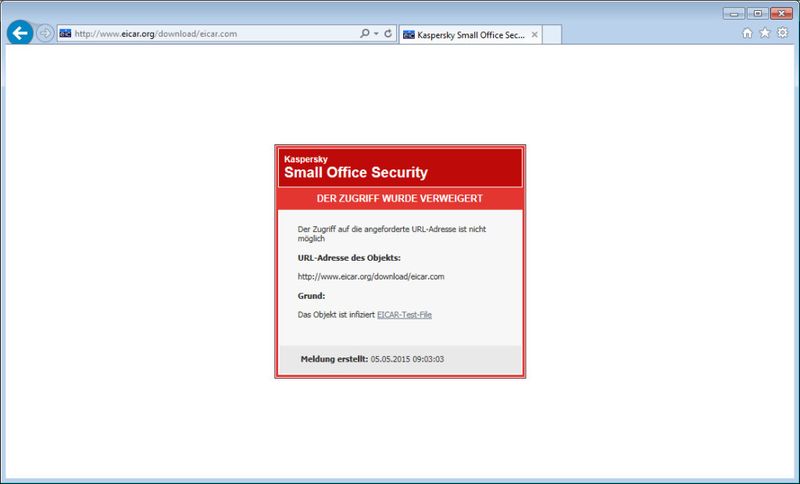Minimize the browser window
Viewport: 800px width, 484px height.
point(734,13)
